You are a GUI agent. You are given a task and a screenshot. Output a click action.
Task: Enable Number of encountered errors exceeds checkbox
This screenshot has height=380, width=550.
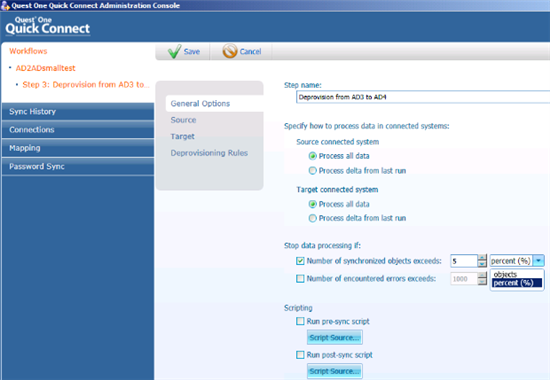(300, 279)
